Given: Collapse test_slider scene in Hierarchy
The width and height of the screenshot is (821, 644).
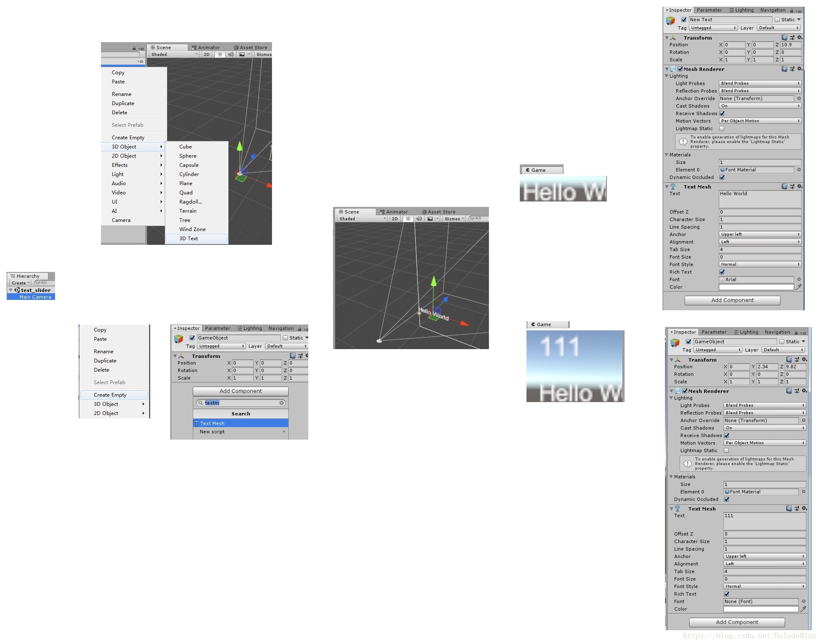Looking at the screenshot, I should coord(10,290).
